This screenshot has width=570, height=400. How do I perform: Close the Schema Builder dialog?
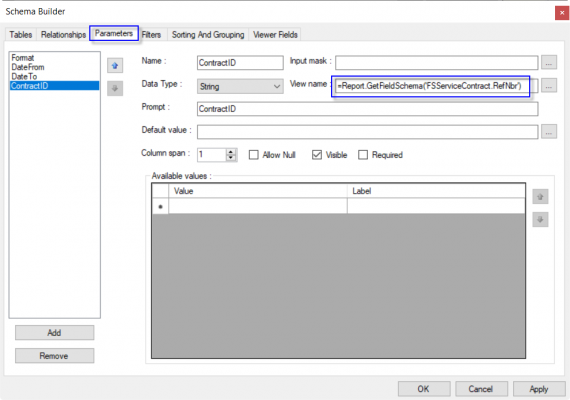pos(562,13)
